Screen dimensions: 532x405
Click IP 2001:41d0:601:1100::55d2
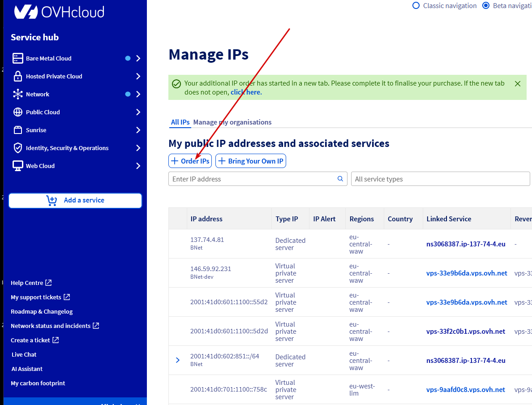coord(229,302)
